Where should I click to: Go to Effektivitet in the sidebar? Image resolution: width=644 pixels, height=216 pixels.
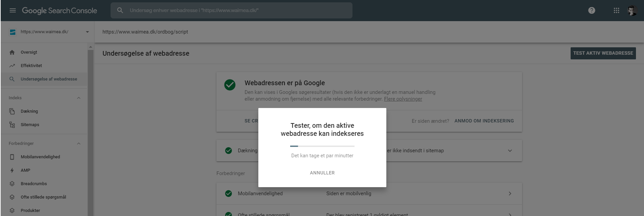tap(31, 66)
